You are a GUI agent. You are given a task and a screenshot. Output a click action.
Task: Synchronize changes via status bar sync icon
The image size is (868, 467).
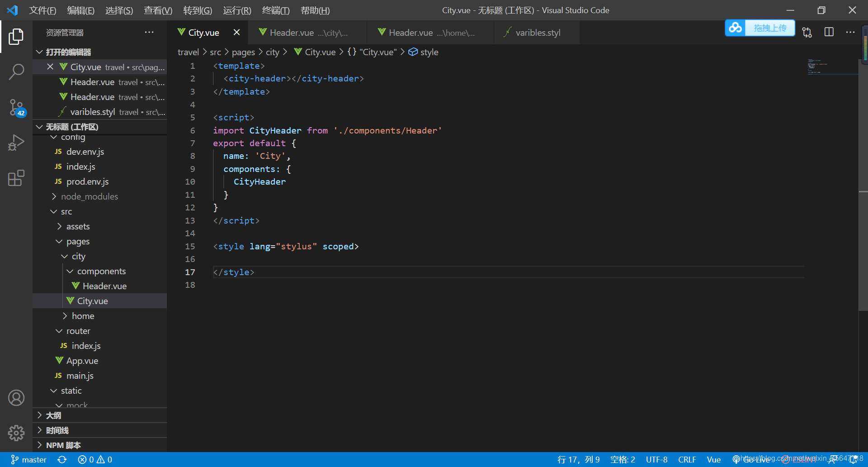[x=62, y=460]
